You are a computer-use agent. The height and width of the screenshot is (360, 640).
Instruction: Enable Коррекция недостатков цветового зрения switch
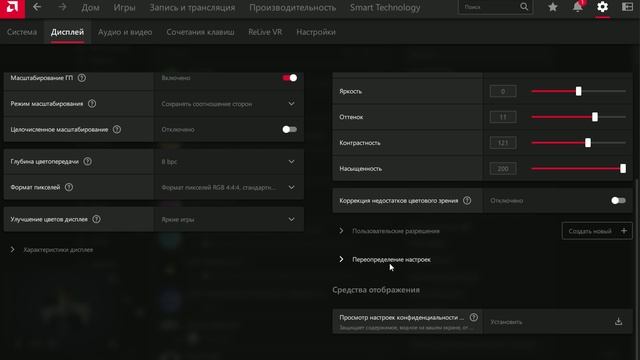pyautogui.click(x=618, y=200)
